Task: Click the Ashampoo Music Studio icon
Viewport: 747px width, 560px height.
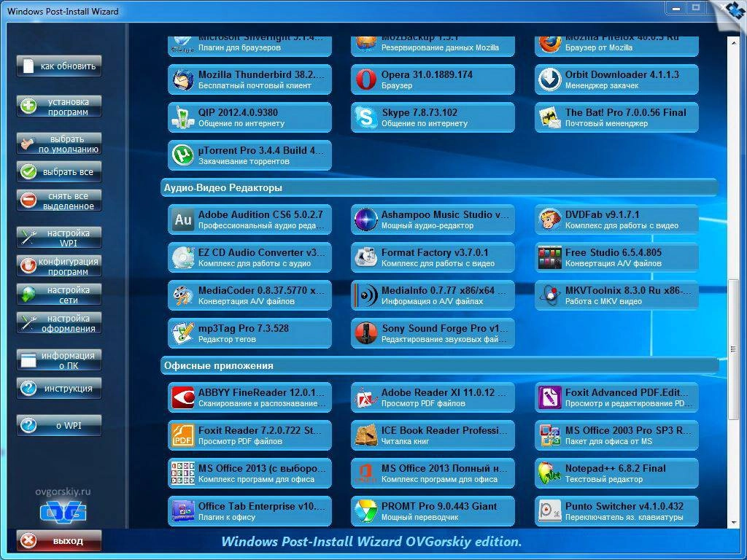Action: tap(366, 219)
